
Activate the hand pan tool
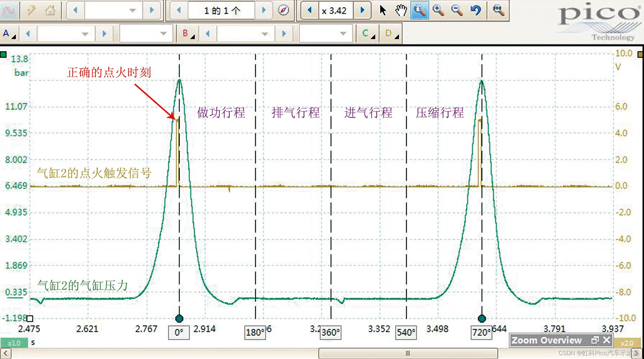pos(401,10)
